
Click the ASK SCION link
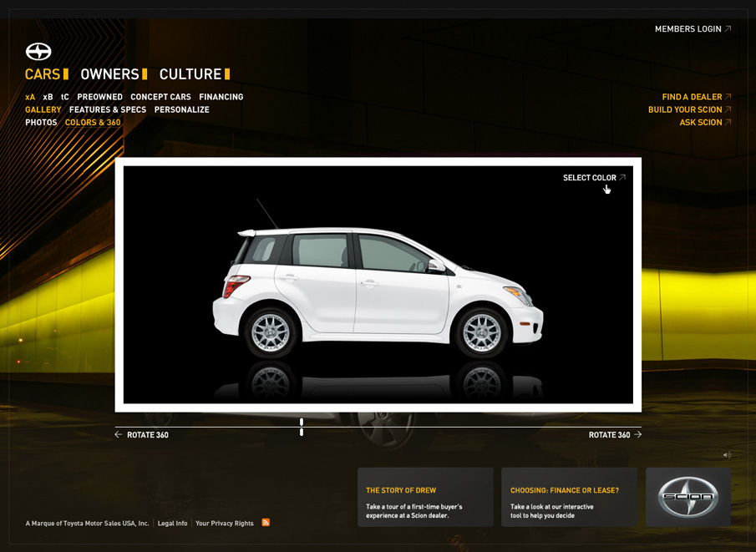pos(705,123)
